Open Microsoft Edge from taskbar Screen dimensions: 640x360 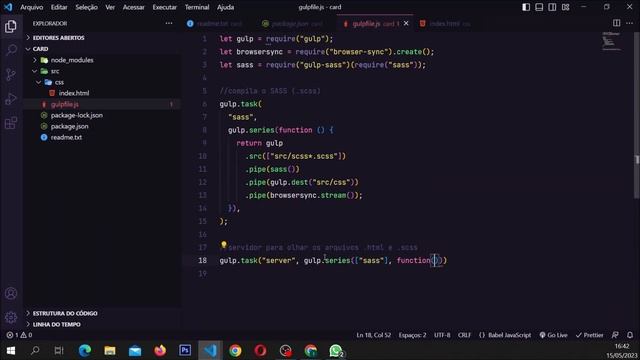[85, 351]
